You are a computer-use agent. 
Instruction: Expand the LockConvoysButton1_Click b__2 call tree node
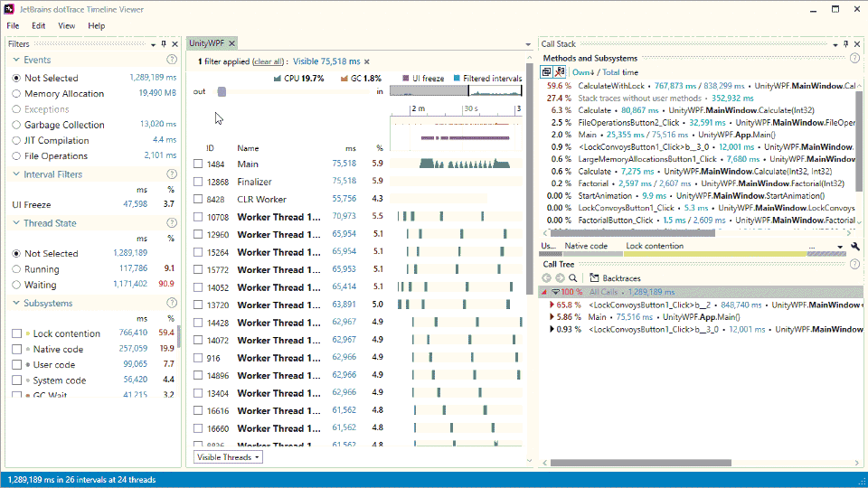click(x=553, y=305)
